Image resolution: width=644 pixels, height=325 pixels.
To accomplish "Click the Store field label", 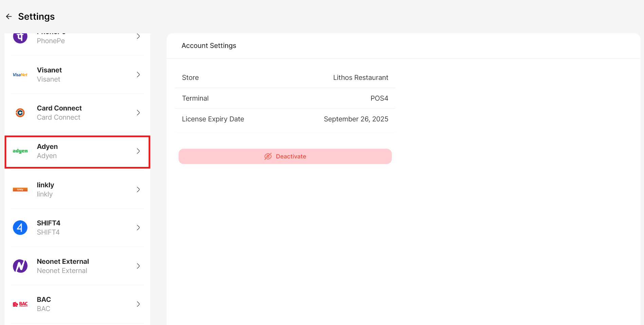I will (190, 78).
